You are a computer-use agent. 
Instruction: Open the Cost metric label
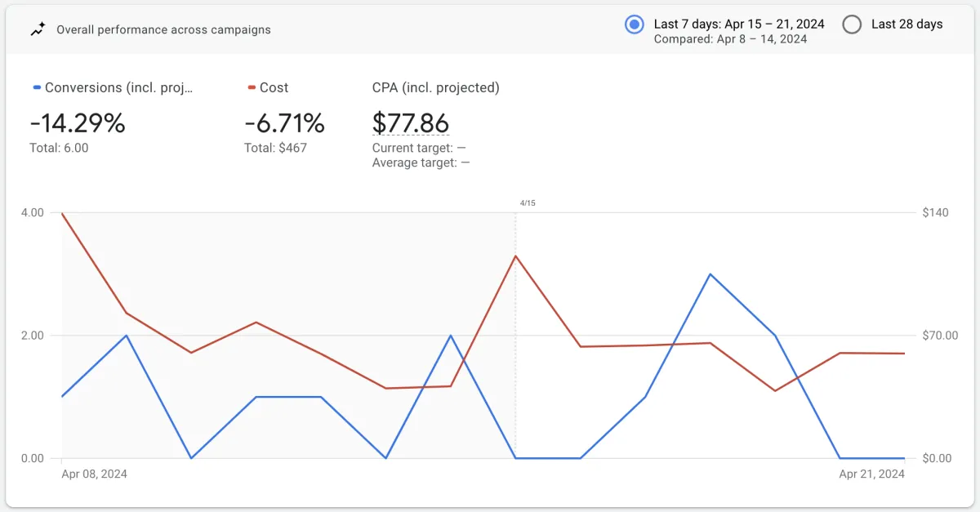pos(274,87)
